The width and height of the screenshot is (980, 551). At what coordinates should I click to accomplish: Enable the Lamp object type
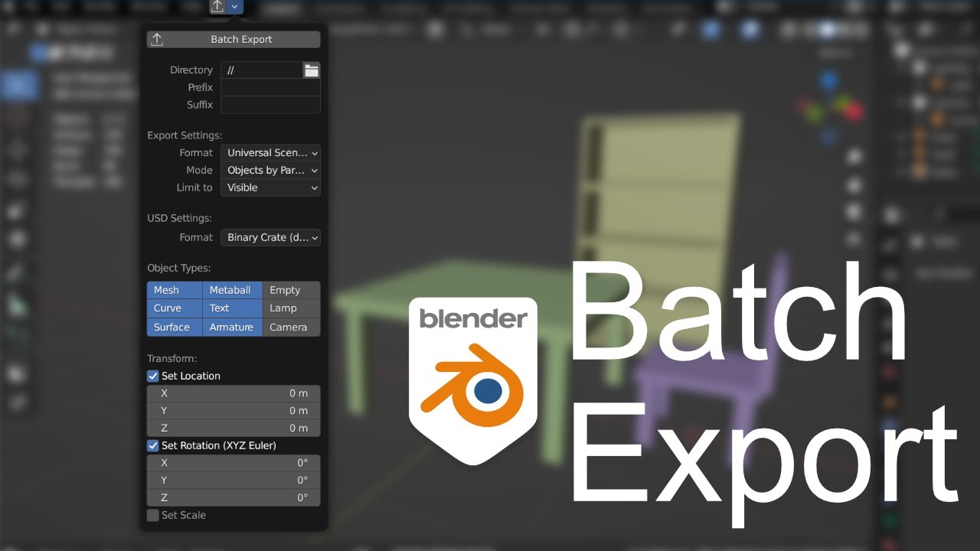[x=292, y=308]
